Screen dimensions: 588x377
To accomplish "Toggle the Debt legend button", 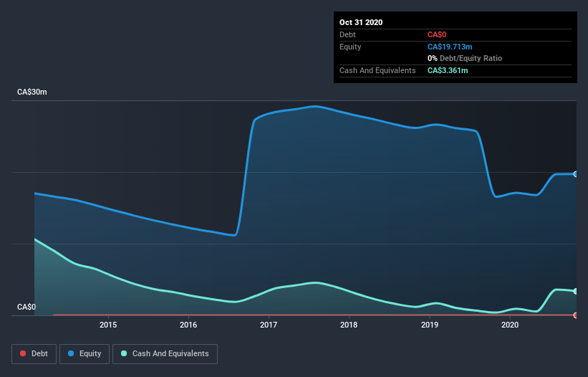I will [34, 354].
